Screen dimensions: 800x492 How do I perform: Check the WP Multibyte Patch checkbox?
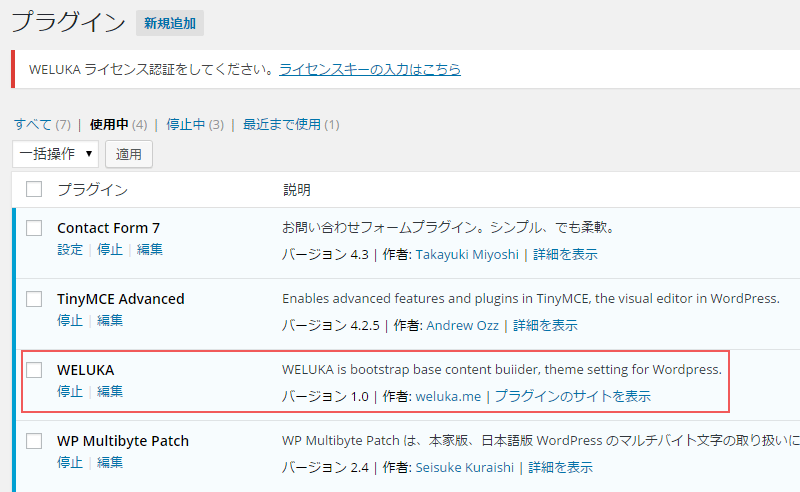tap(34, 440)
